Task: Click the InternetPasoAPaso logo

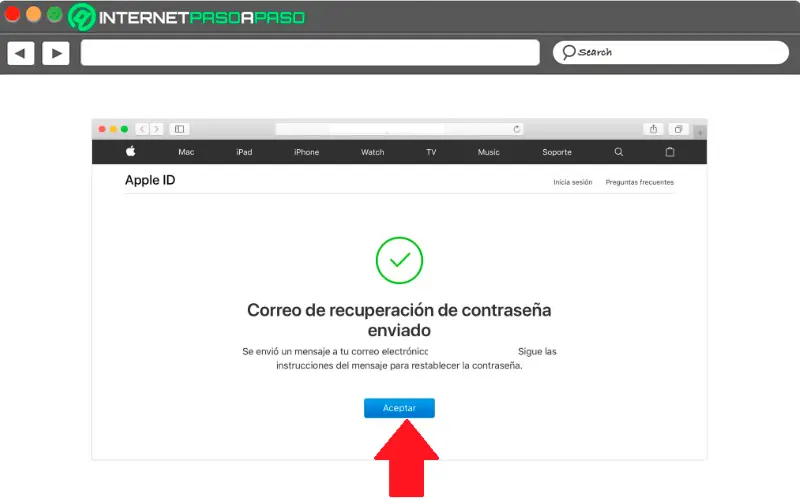Action: coord(187,17)
